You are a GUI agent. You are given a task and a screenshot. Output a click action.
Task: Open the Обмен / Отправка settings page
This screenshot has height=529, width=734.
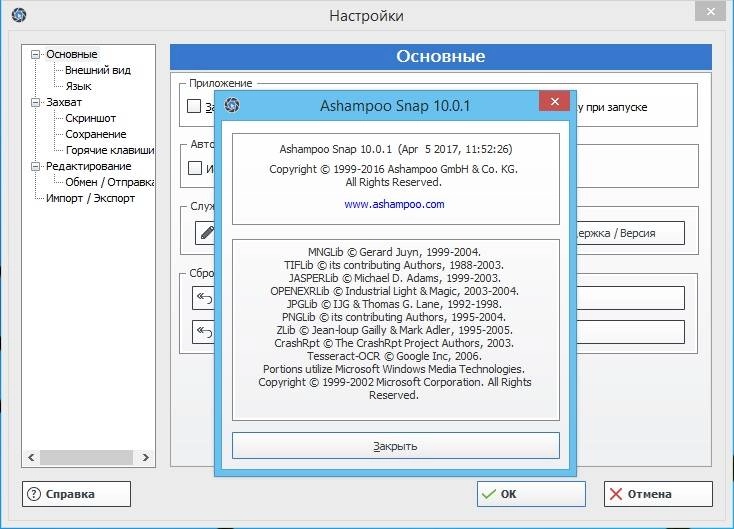coord(110,182)
